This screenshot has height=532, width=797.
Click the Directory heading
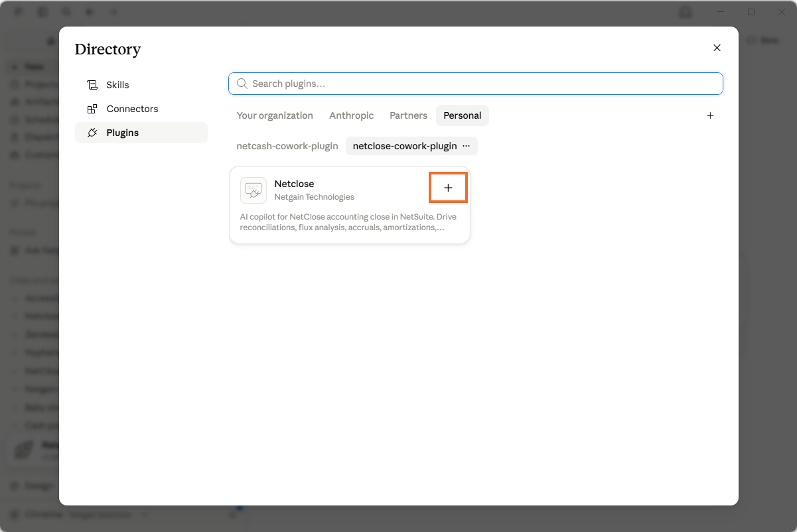108,49
